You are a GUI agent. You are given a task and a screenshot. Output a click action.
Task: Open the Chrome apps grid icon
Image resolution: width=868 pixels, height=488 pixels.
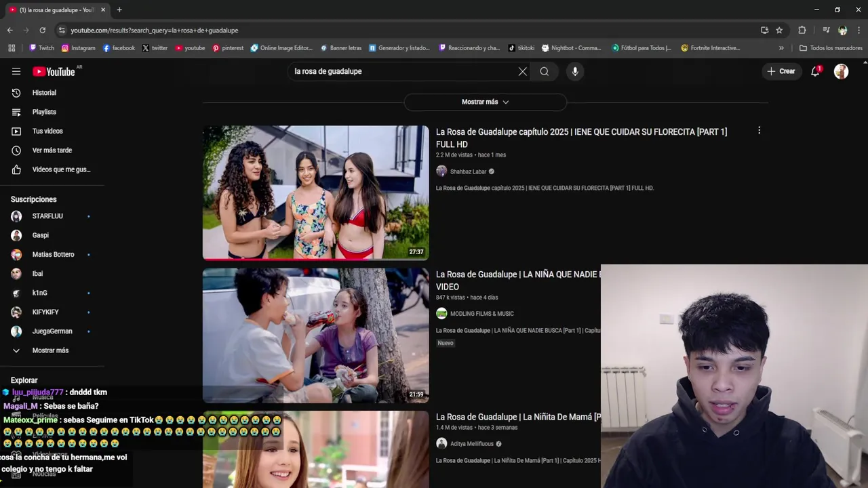[12, 48]
